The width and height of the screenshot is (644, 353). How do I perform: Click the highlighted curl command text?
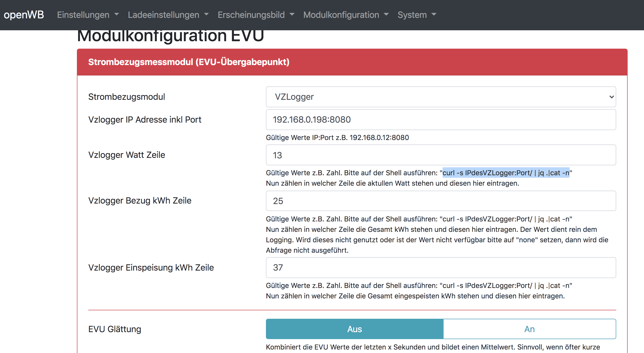(506, 173)
